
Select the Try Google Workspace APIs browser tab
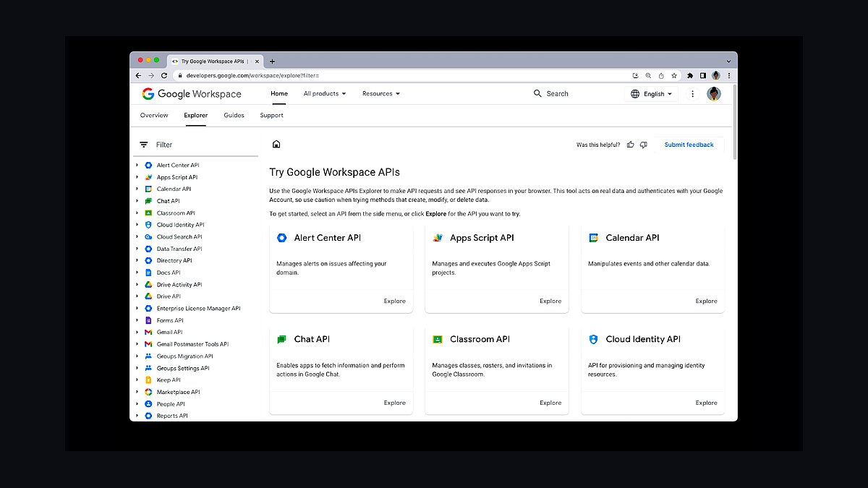pyautogui.click(x=215, y=61)
